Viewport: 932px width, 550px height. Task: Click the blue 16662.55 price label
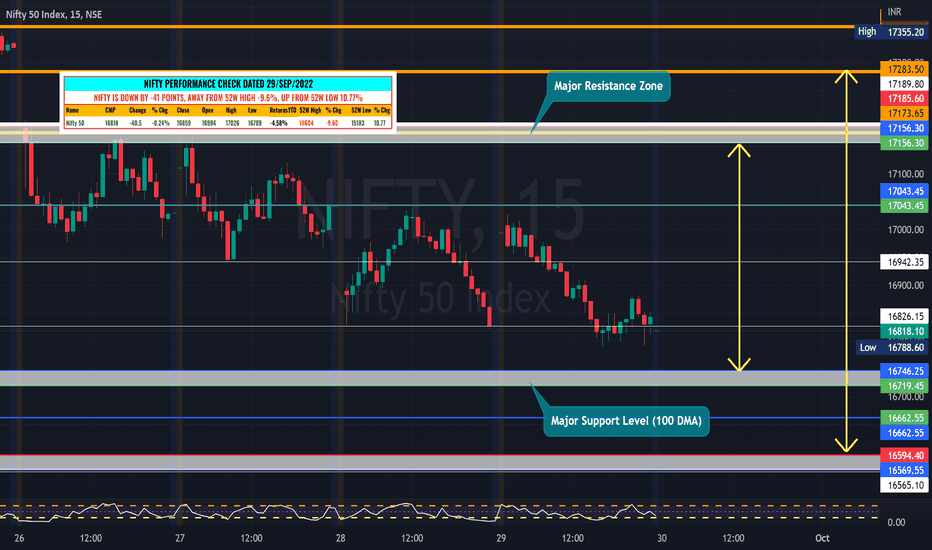[x=904, y=433]
